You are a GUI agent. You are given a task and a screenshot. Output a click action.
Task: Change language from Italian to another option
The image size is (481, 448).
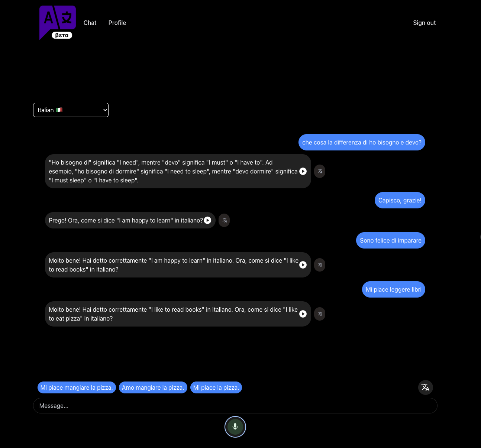(x=71, y=110)
